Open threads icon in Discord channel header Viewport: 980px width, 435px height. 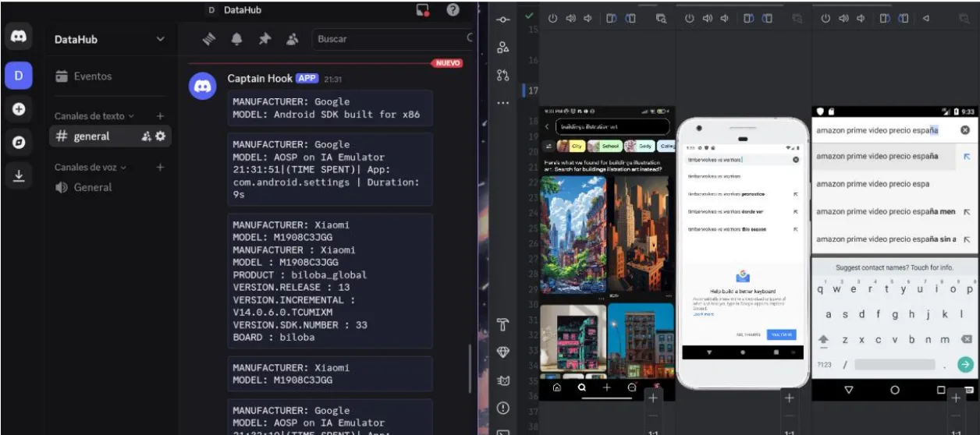[x=209, y=38]
